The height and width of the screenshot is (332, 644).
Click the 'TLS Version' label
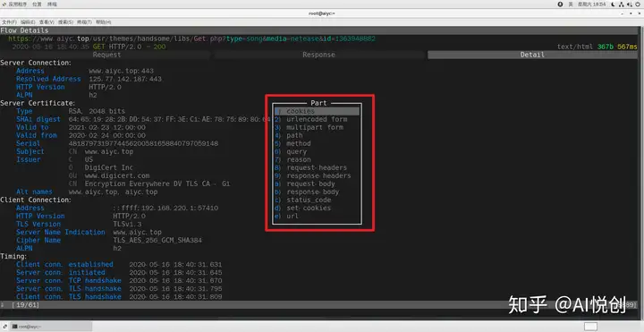[x=38, y=224]
